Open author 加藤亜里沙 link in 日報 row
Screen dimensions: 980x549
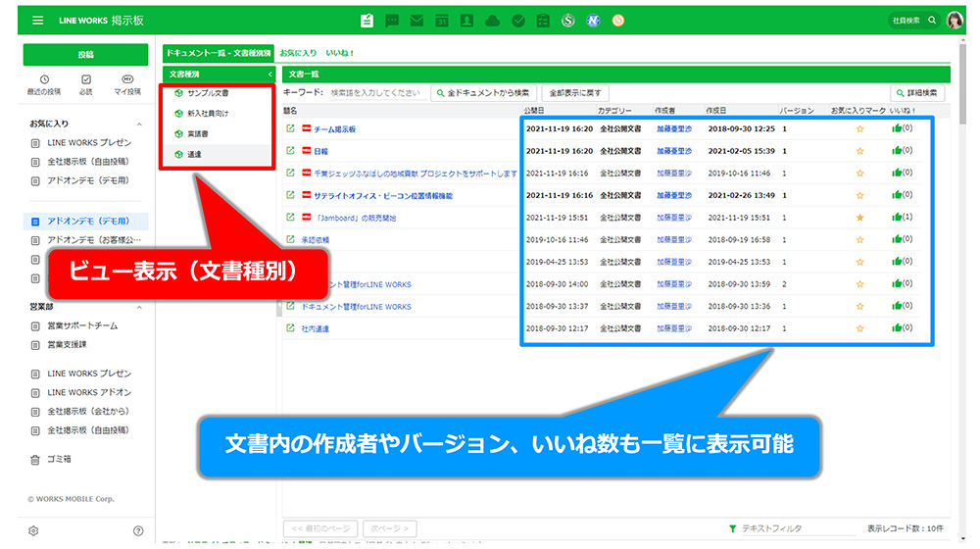point(674,151)
